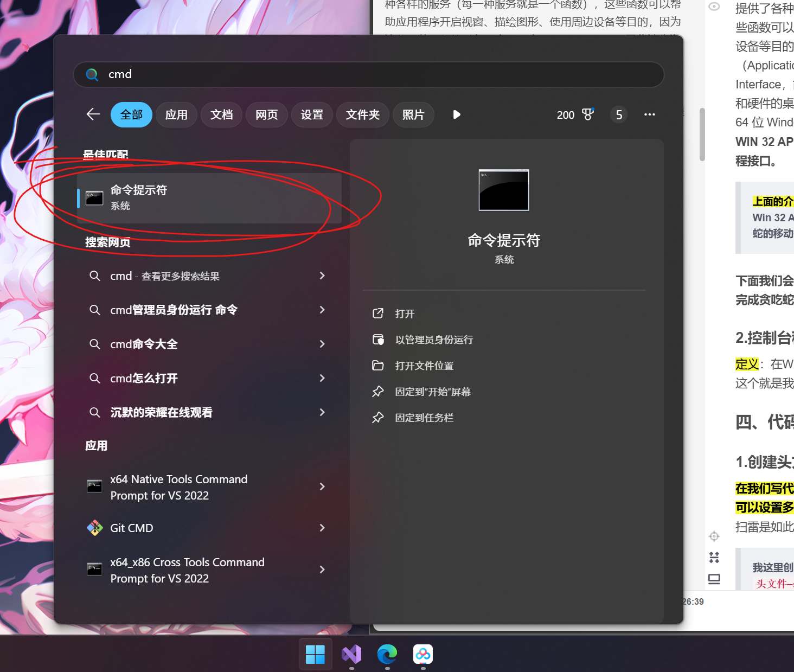Screen dimensions: 794x672
Task: Click the monitor icon in the right sidebar
Action: click(714, 579)
